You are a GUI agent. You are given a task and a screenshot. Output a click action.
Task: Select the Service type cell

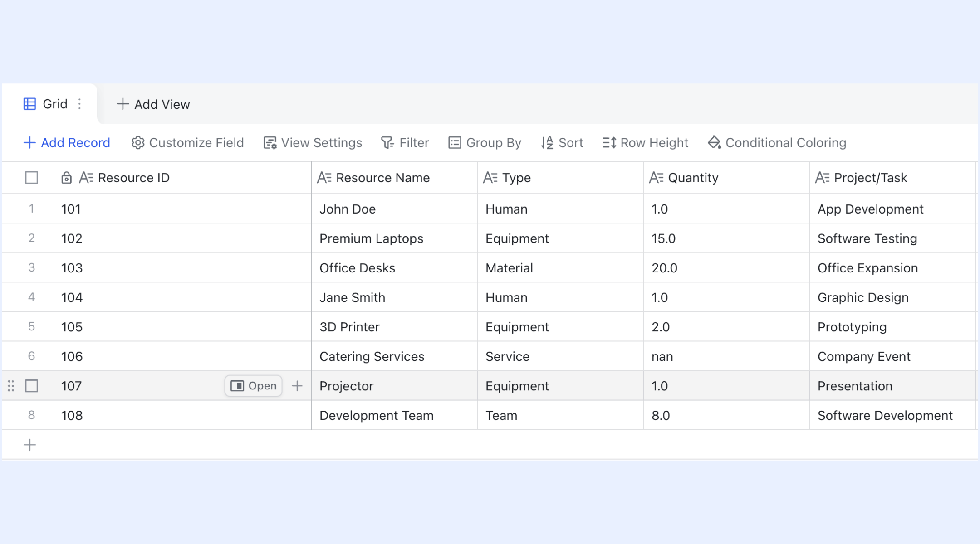click(x=561, y=356)
